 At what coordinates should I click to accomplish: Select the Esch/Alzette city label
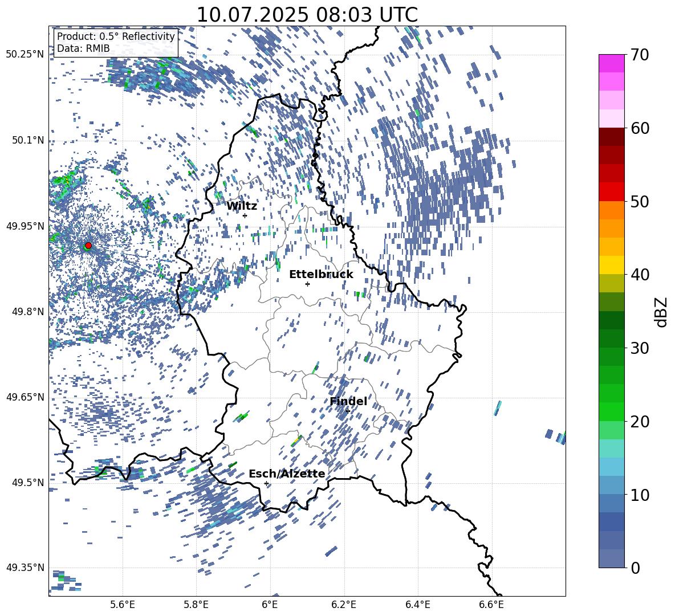[287, 474]
